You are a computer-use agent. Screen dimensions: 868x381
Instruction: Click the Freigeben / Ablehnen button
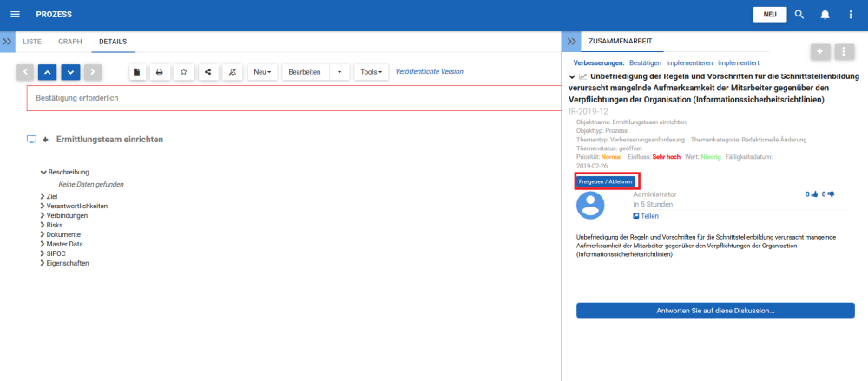[x=606, y=181]
